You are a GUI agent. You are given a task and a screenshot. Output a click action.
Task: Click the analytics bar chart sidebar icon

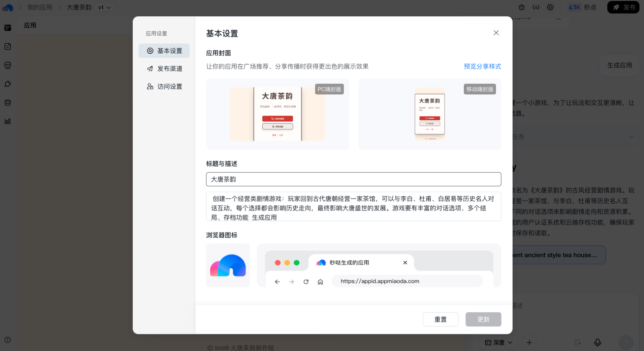tap(7, 121)
